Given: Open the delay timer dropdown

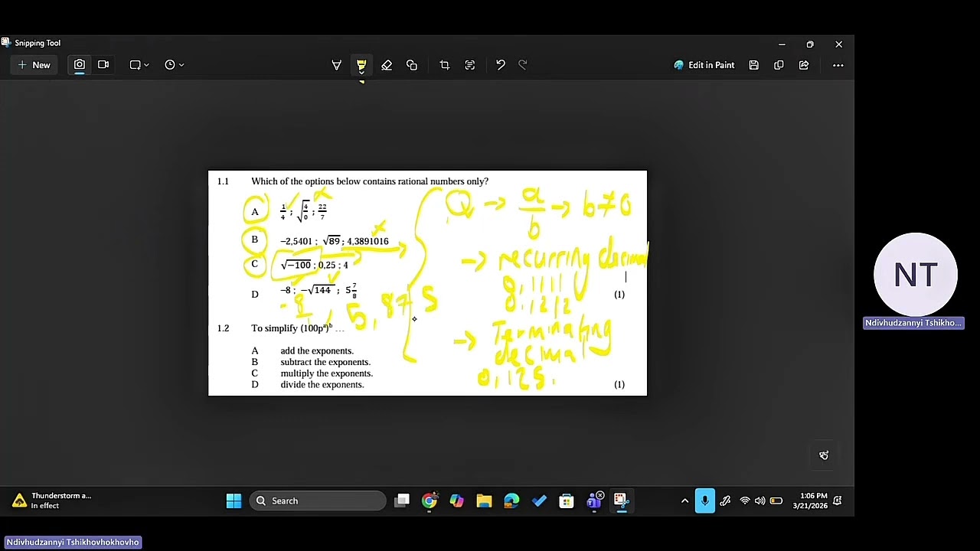Looking at the screenshot, I should point(174,65).
